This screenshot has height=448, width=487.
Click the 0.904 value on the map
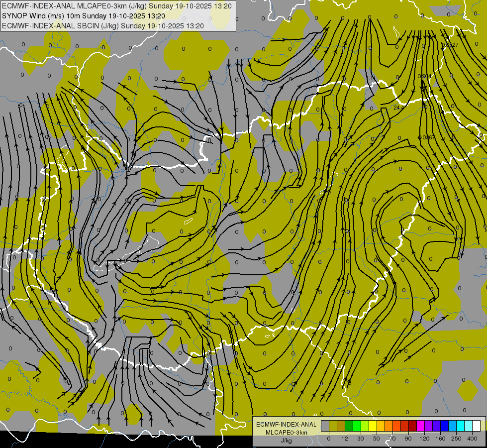coord(425,76)
